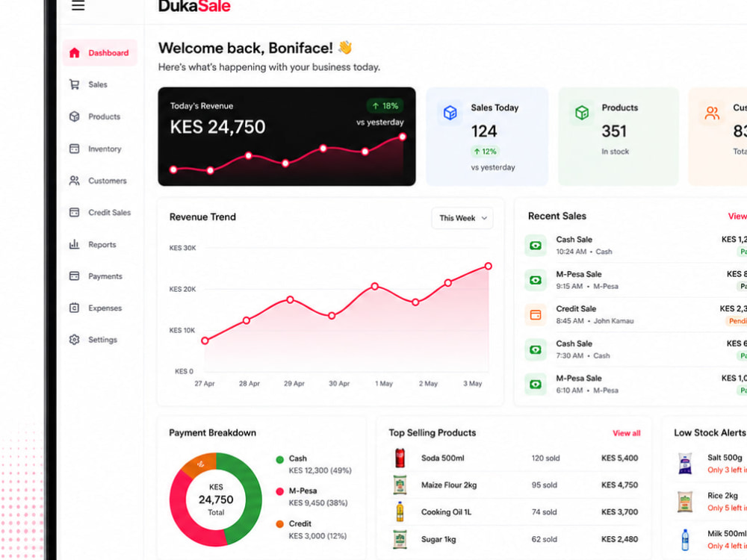Click the Expenses sidebar icon
The width and height of the screenshot is (747, 560).
click(74, 308)
